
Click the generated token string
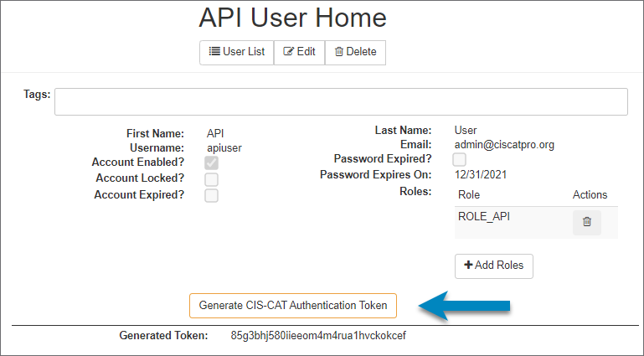[x=317, y=336]
